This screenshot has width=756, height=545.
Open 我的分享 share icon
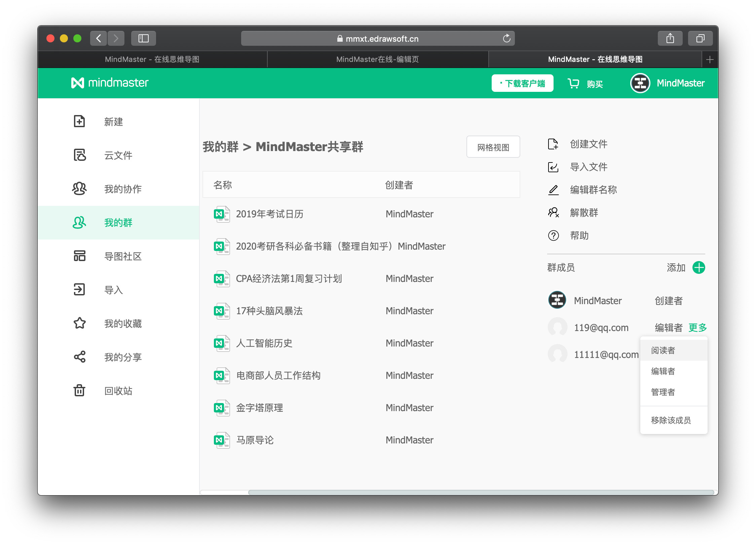click(x=79, y=357)
